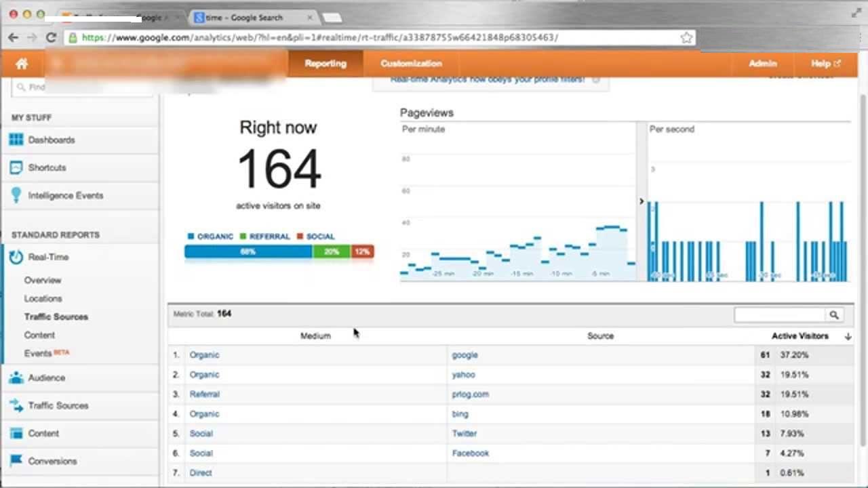Click inside the table search input field

pos(780,314)
